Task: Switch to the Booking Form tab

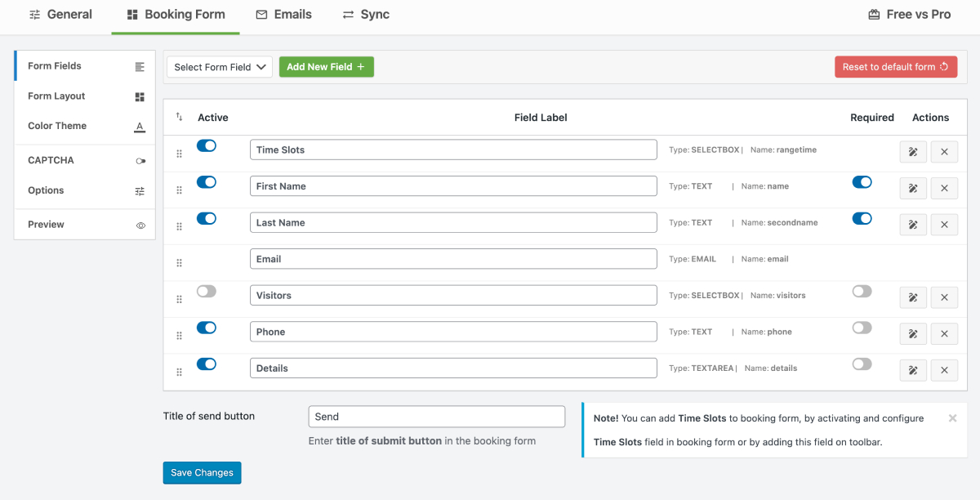Action: (176, 15)
